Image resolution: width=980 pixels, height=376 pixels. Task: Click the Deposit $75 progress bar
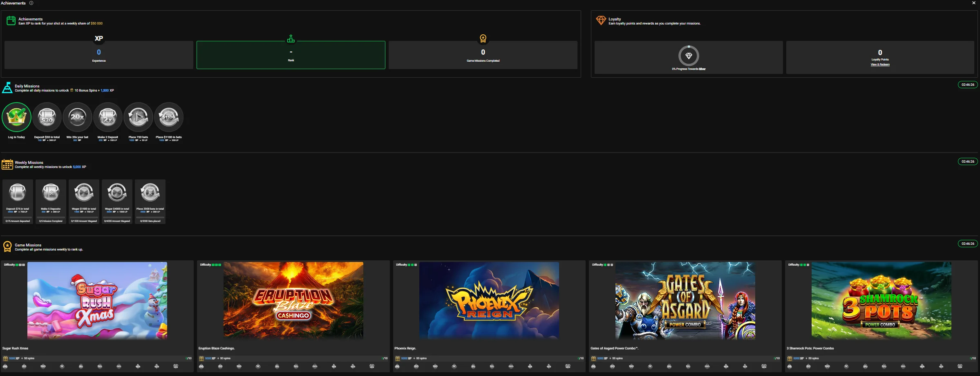click(18, 217)
